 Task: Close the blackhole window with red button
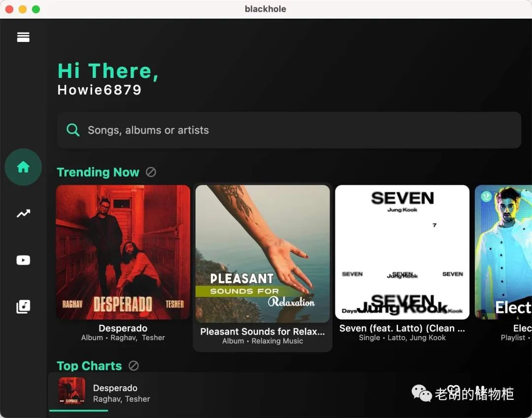pyautogui.click(x=9, y=9)
